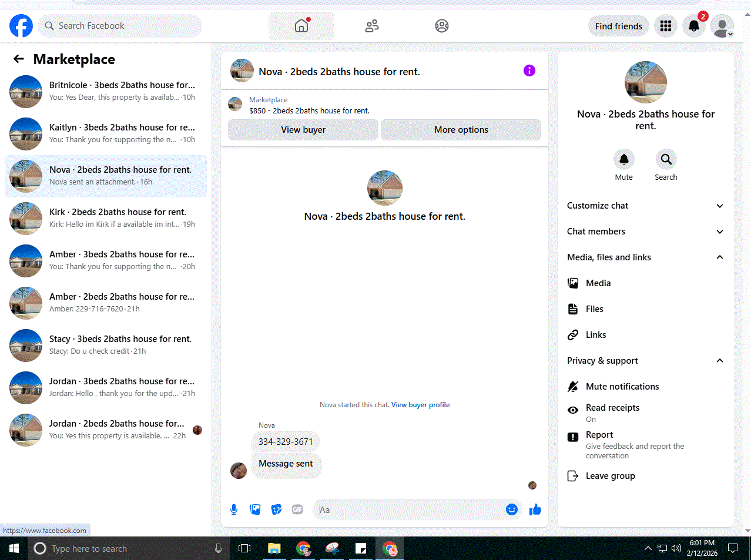Click the listing thumbnail in chat header
This screenshot has height=560, width=751.
(242, 71)
